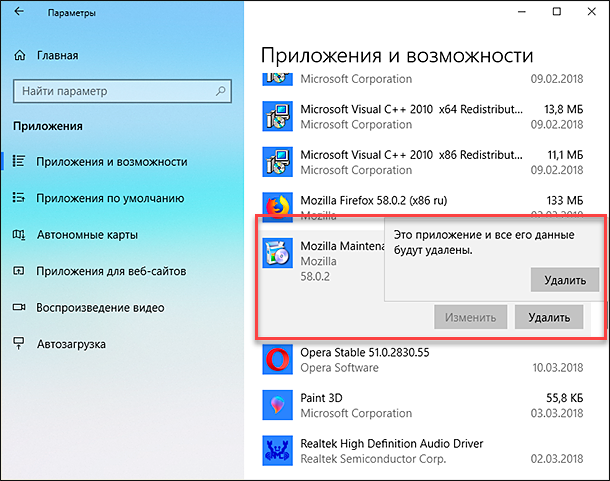The image size is (610, 481).
Task: Click the 55,8 КБ Paint 3D size
Action: tap(564, 398)
